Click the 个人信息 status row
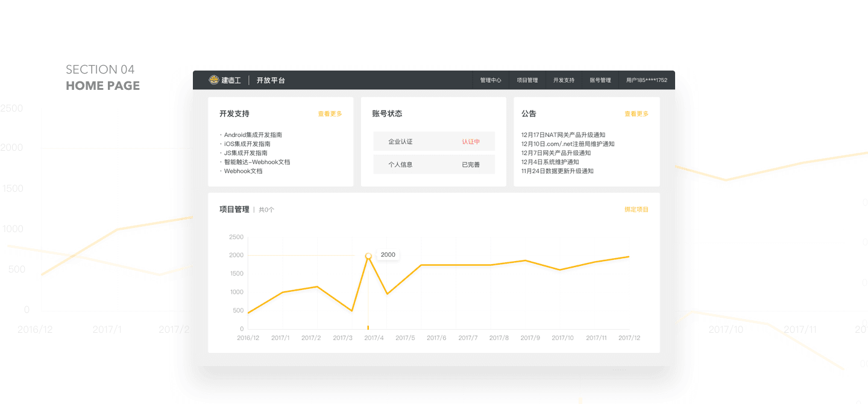 point(434,165)
